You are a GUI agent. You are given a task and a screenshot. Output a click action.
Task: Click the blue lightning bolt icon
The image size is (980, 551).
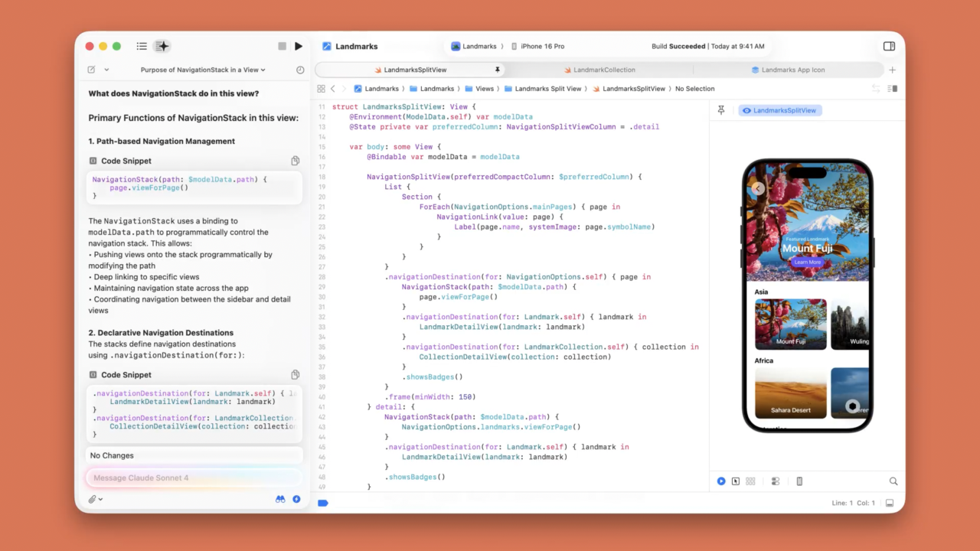tap(296, 499)
